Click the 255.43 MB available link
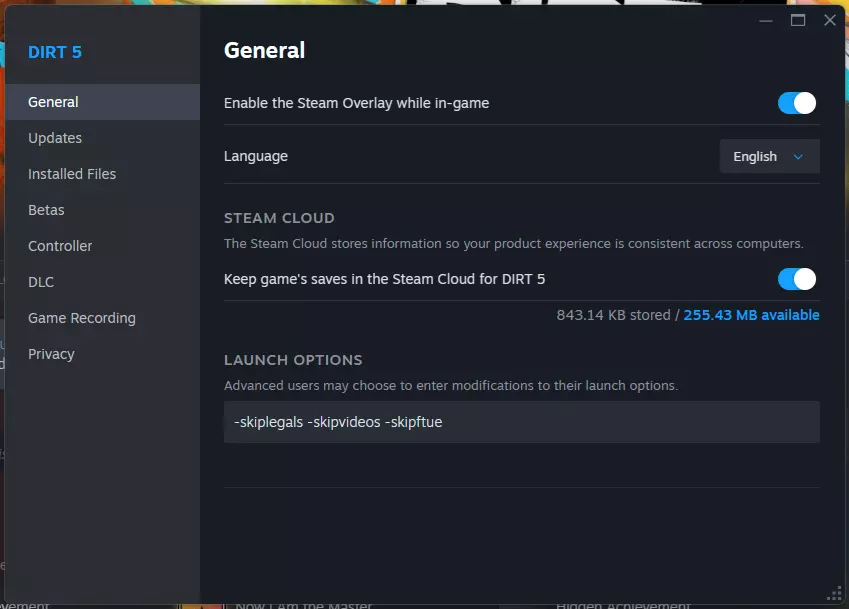 pos(751,315)
